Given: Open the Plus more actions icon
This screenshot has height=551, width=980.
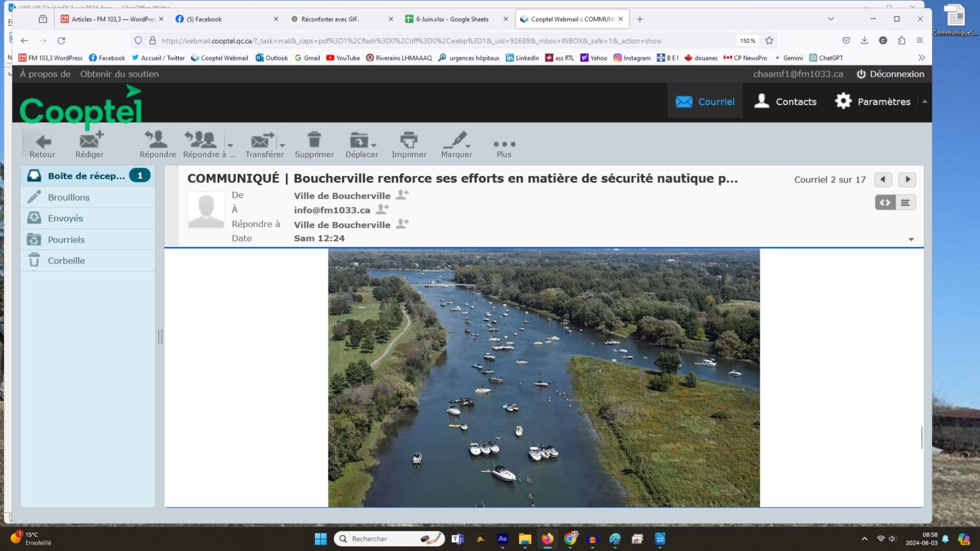Looking at the screenshot, I should point(504,144).
